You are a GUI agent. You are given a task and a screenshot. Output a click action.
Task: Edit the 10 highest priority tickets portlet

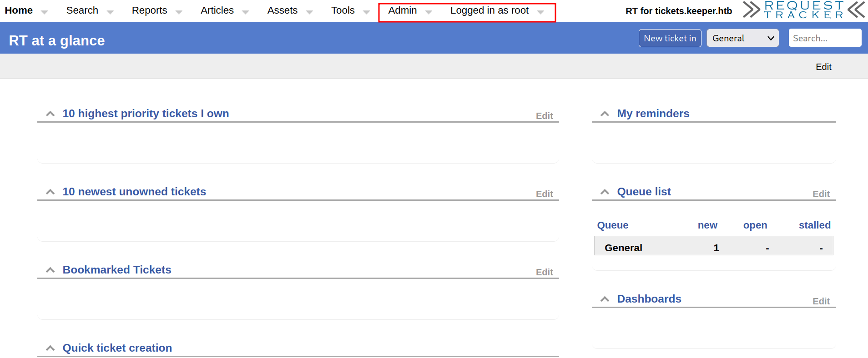pos(544,116)
